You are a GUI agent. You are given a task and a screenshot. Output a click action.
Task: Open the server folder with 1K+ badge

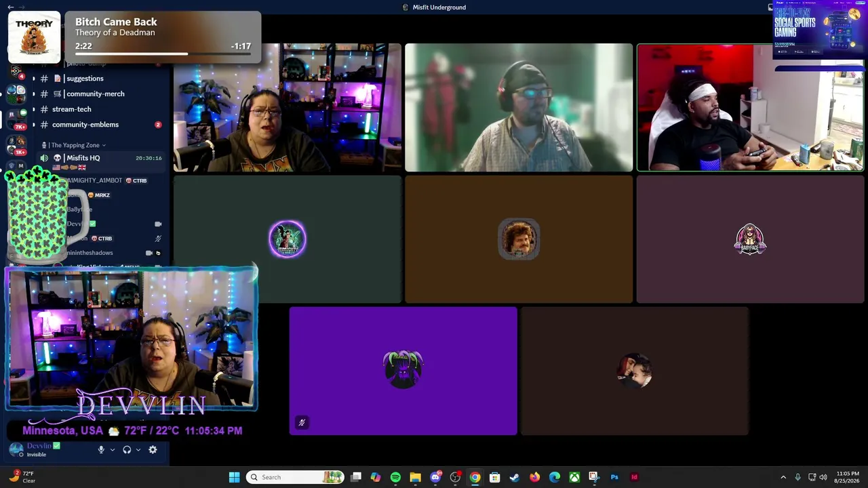16,144
